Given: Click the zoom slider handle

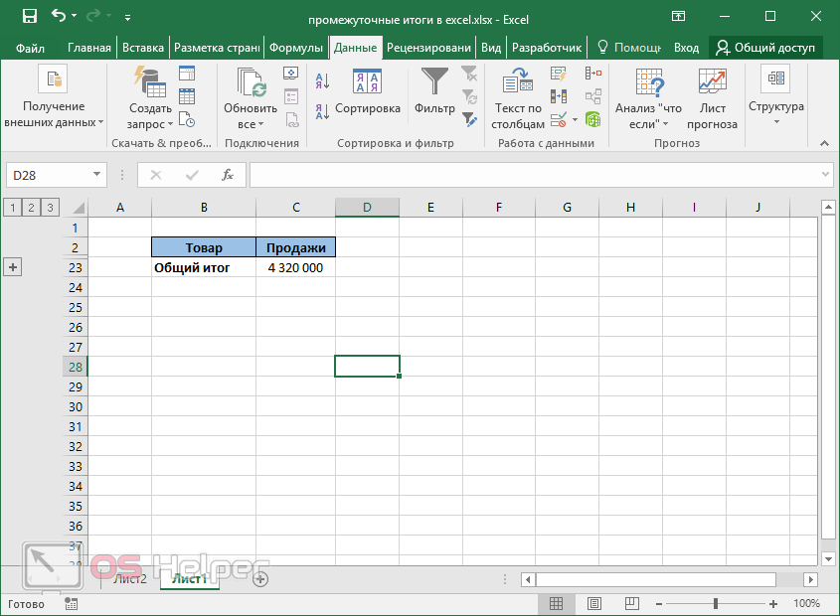Looking at the screenshot, I should coord(715,604).
